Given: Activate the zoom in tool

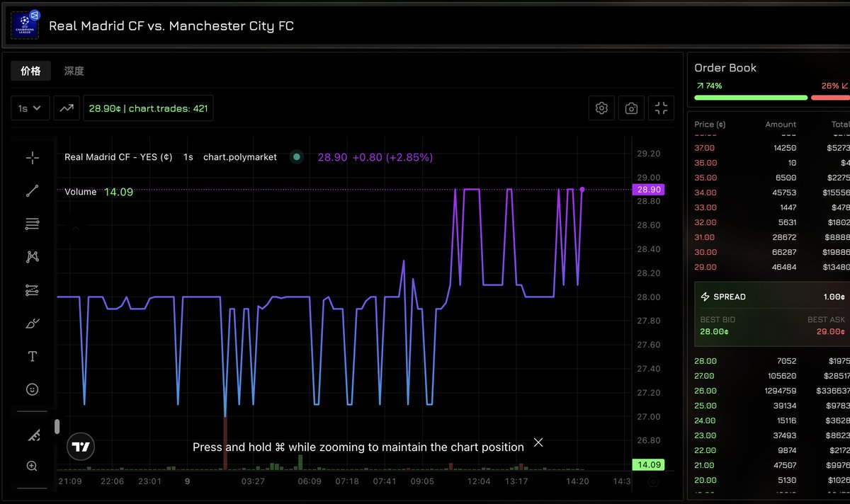Looking at the screenshot, I should pos(32,466).
